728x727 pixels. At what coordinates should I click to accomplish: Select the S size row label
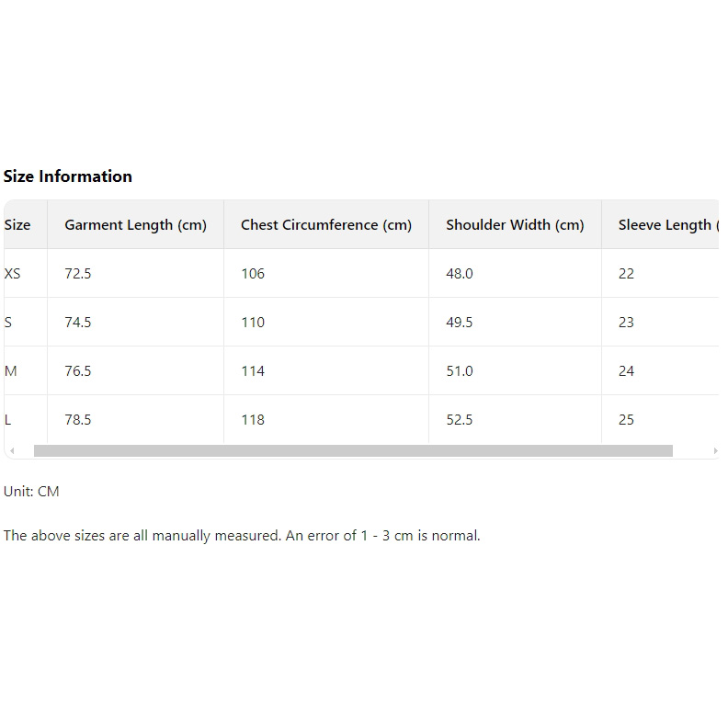pyautogui.click(x=8, y=323)
